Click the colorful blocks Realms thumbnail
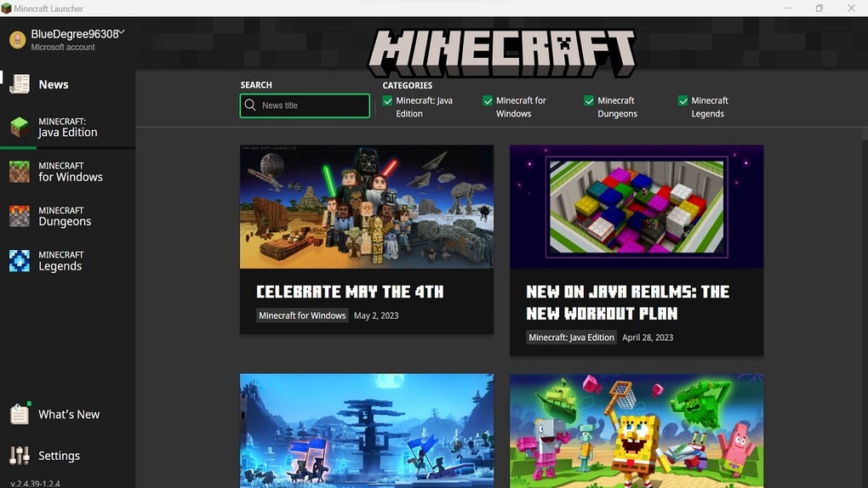The image size is (868, 488). (637, 207)
